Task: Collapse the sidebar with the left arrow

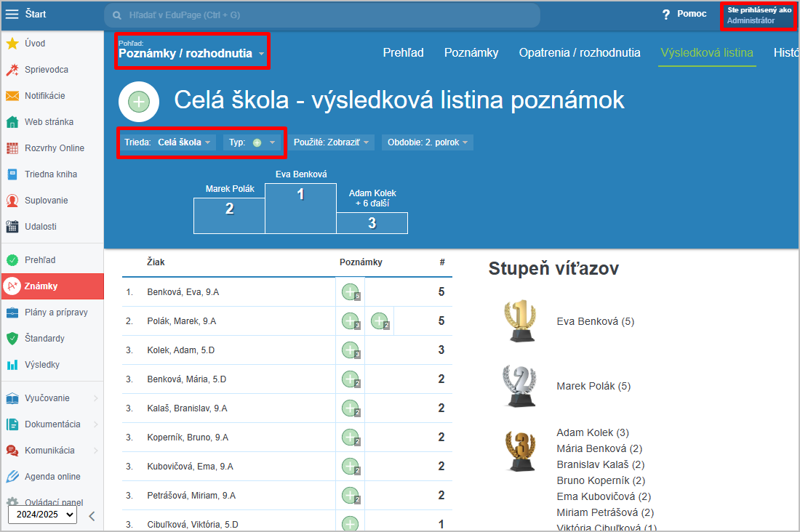Action: click(x=92, y=516)
